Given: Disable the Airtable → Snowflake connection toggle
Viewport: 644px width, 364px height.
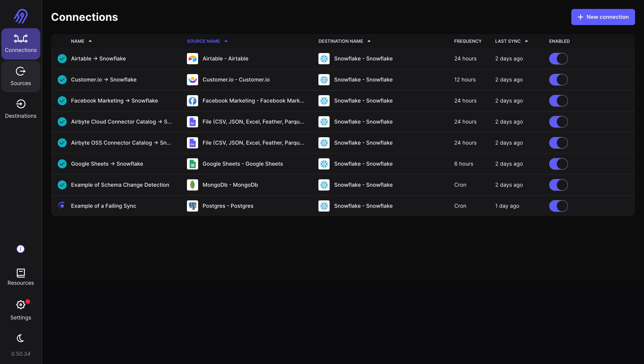Looking at the screenshot, I should (558, 59).
